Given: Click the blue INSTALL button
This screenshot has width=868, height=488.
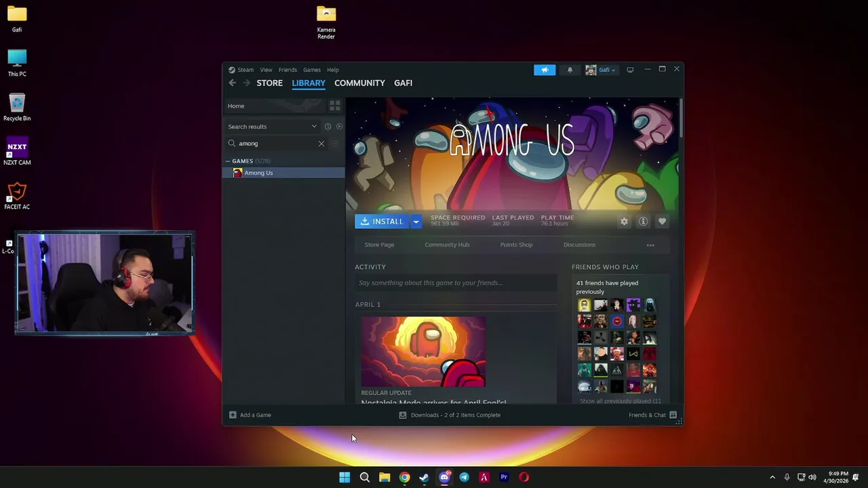Looking at the screenshot, I should coord(382,222).
